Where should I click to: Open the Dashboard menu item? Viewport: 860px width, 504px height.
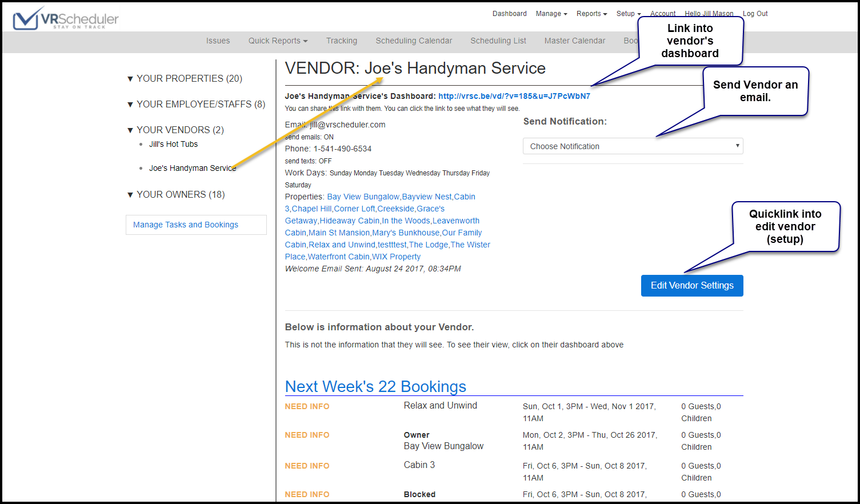click(x=510, y=14)
